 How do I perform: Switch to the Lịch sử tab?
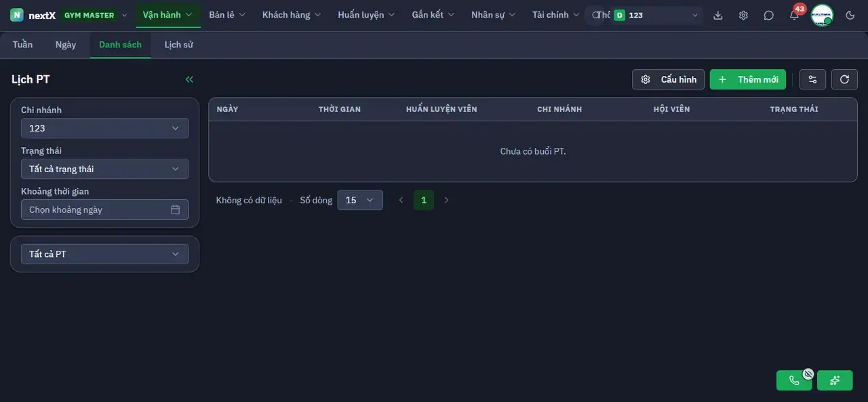click(179, 45)
